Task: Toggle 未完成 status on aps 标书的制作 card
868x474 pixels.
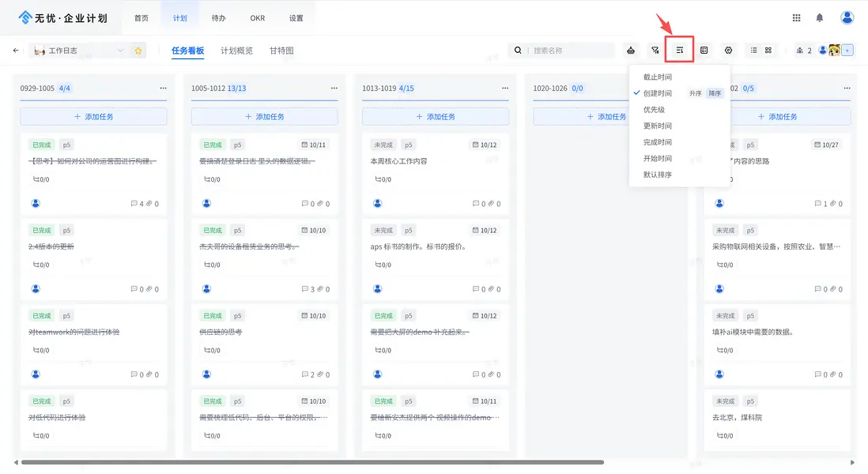Action: (383, 230)
